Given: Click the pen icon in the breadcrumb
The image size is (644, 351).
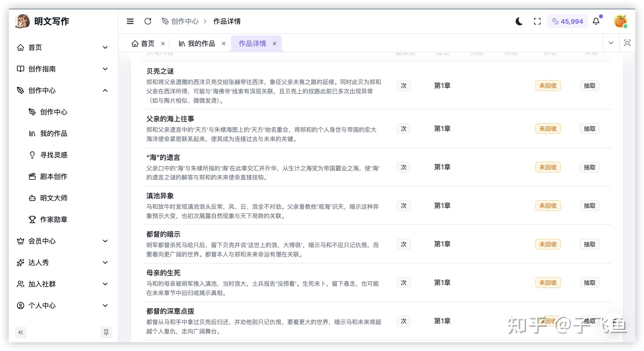Looking at the screenshot, I should pyautogui.click(x=165, y=21).
